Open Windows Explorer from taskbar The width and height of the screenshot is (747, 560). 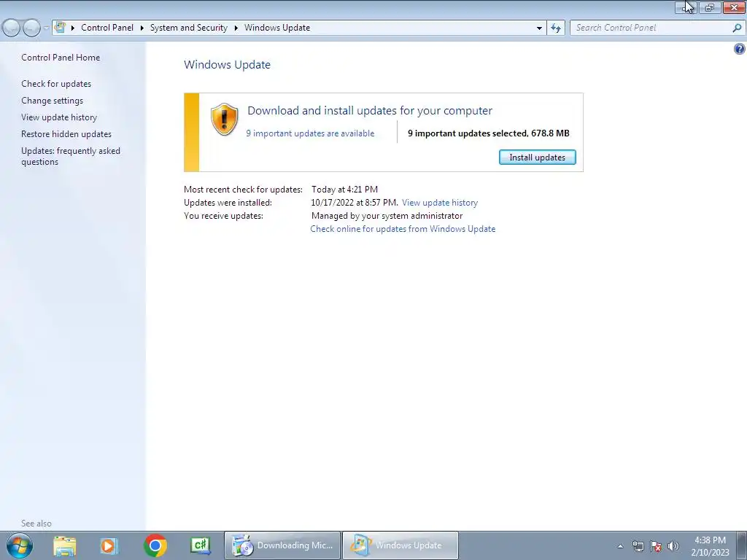click(65, 545)
